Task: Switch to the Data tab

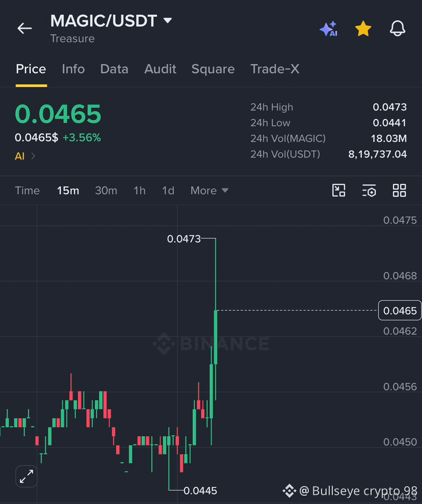Action: 114,69
